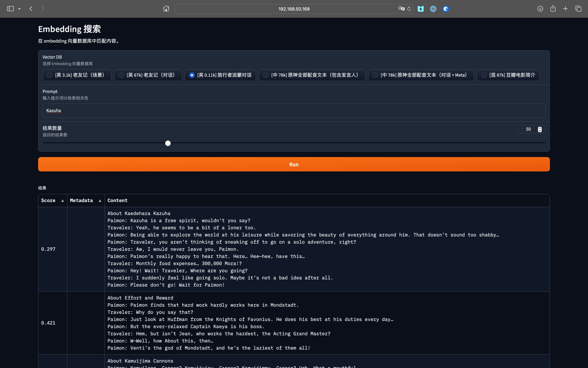Viewport: 588px width, 368px height.
Task: Click the 'Embedding 搜索' page heading
Action: [x=69, y=29]
